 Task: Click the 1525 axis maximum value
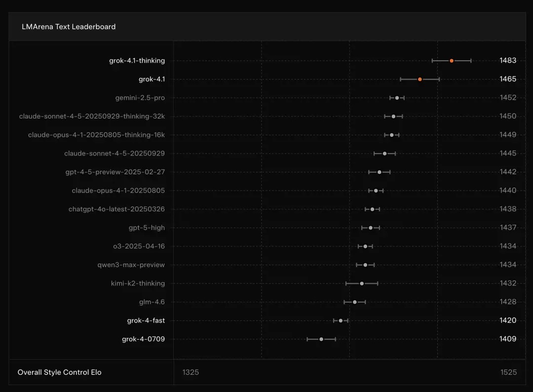(509, 372)
